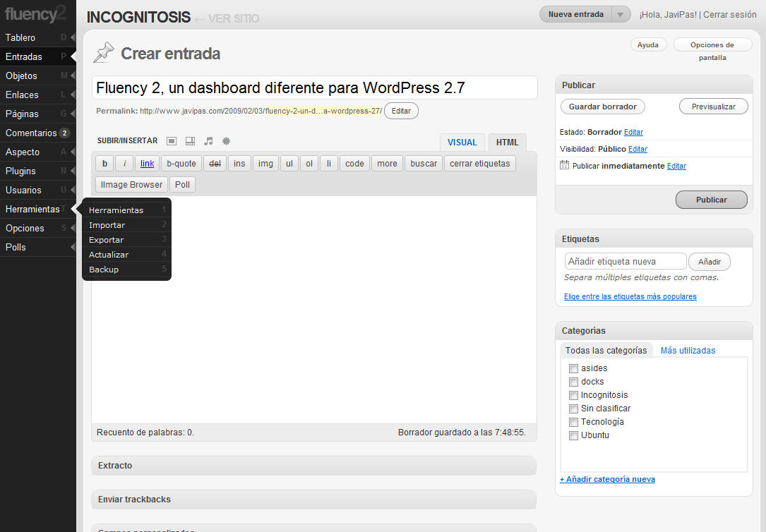Tick the docks category checkbox

pos(573,382)
